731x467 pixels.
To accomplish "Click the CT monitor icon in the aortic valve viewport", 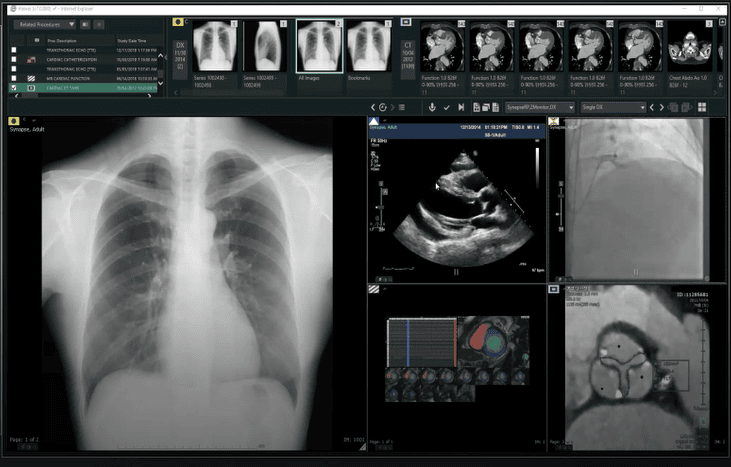I will pyautogui.click(x=553, y=289).
